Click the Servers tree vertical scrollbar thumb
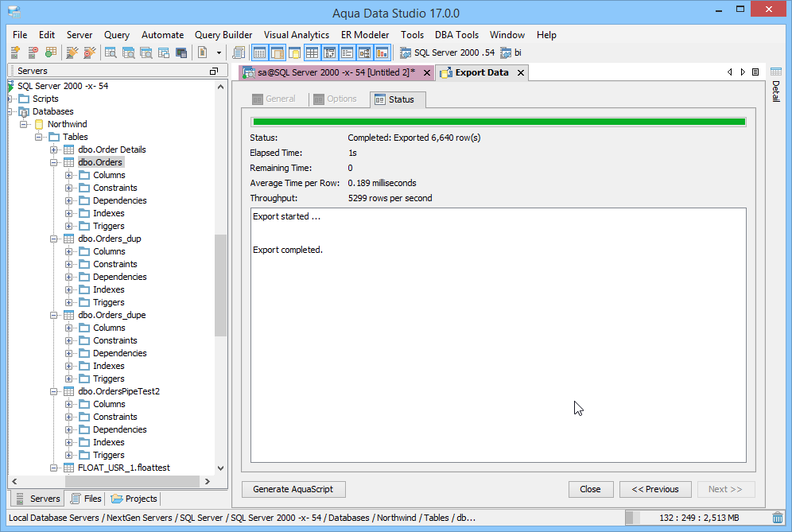This screenshot has height=532, width=792. 220,285
